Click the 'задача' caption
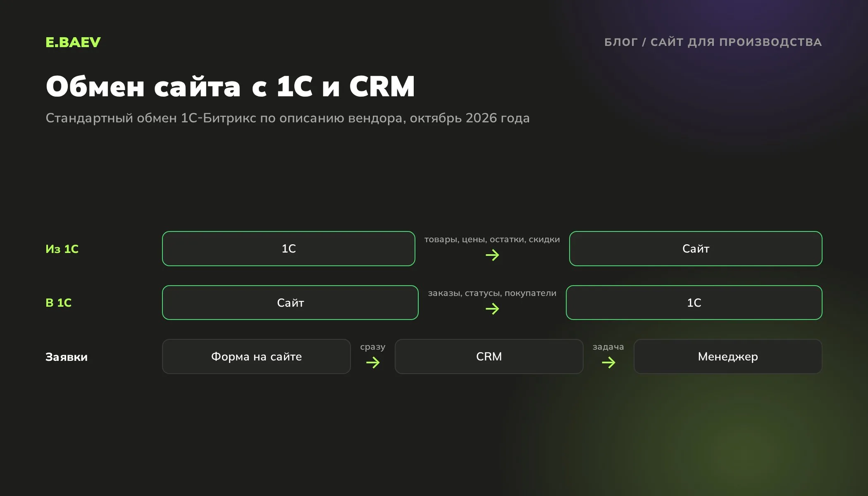868x496 pixels. (x=608, y=347)
